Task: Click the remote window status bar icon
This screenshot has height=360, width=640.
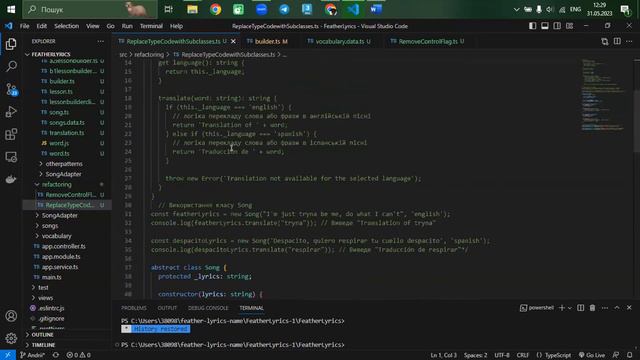Action: pyautogui.click(x=8, y=355)
